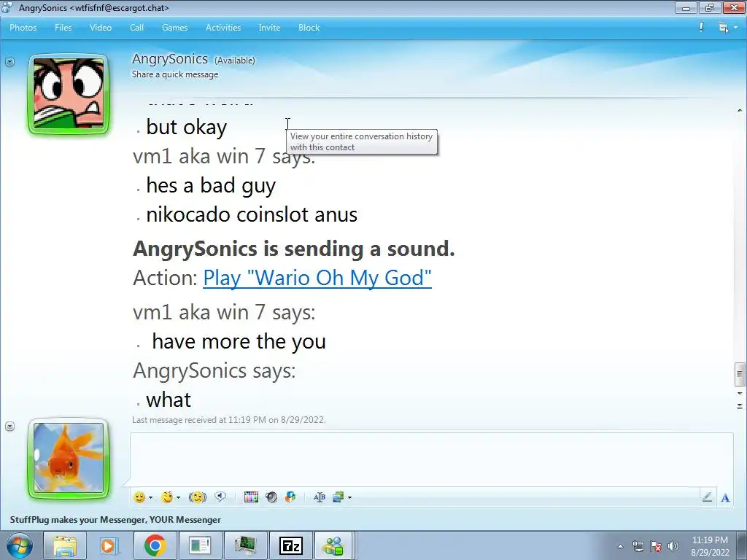The image size is (747, 560).
Task: Open the Windows Start menu
Action: pyautogui.click(x=20, y=545)
